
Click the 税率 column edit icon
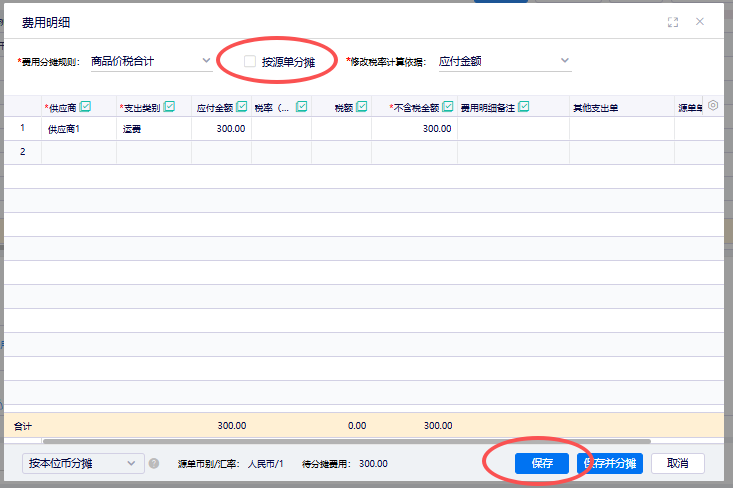point(301,107)
